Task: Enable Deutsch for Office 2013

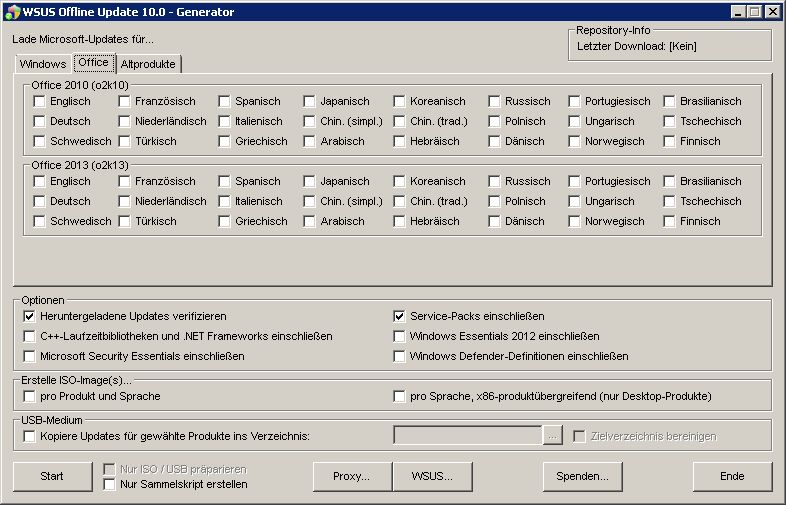Action: (39, 201)
